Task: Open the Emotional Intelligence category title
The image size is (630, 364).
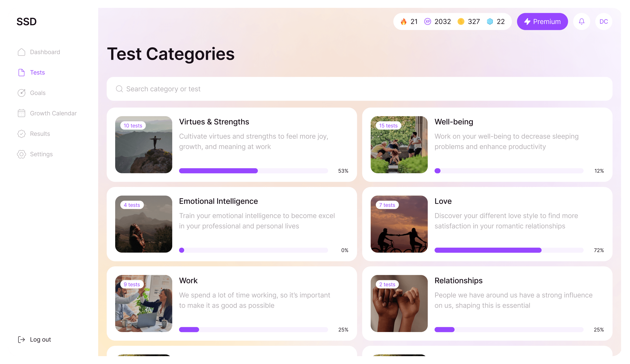Action: [x=218, y=201]
